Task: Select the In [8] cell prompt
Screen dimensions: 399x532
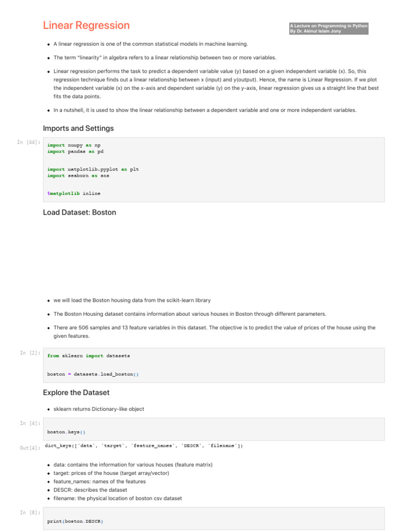Action: point(30,513)
